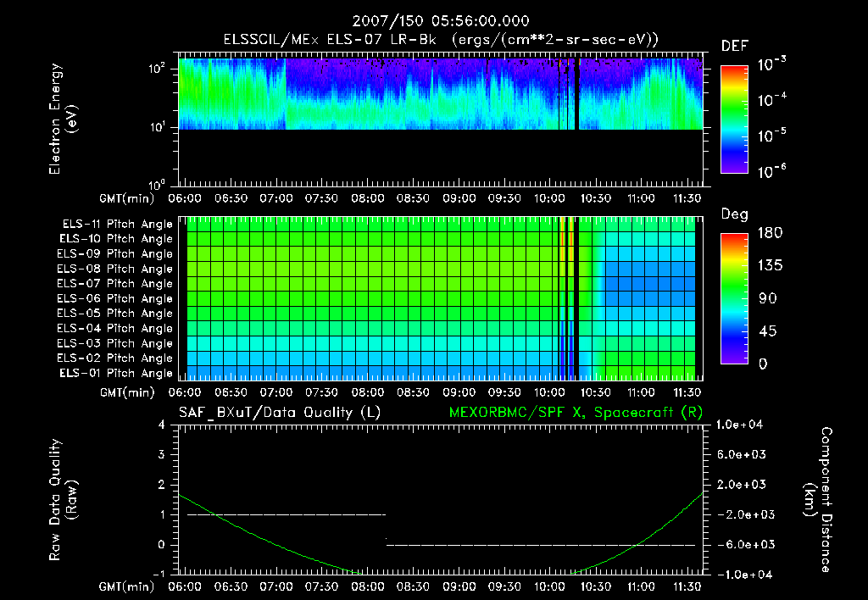Click the GMT(min) label of the bottom plot
The width and height of the screenshot is (868, 600).
click(x=127, y=586)
